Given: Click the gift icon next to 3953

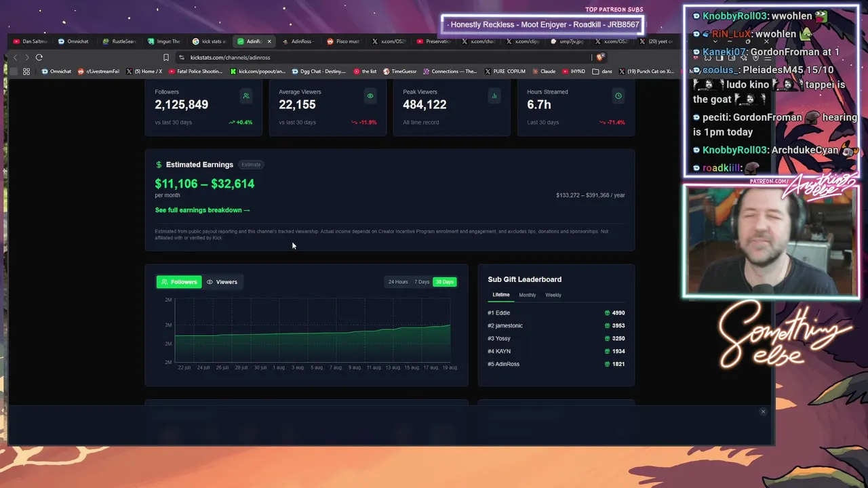Looking at the screenshot, I should pos(608,326).
